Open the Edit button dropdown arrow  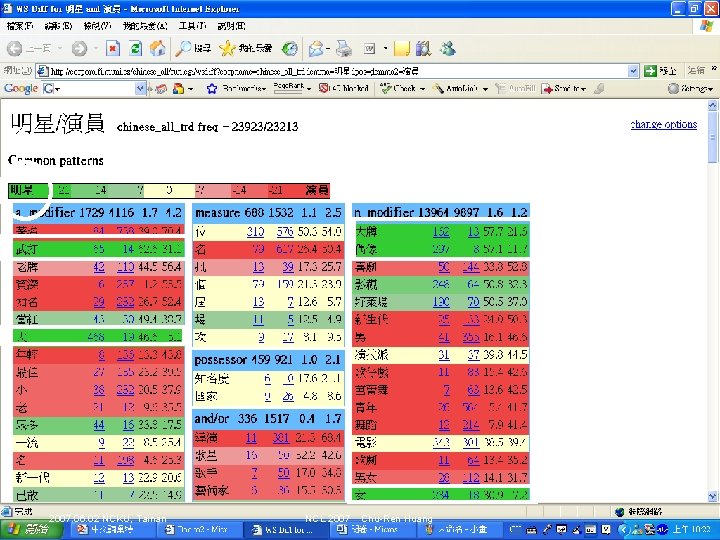385,48
